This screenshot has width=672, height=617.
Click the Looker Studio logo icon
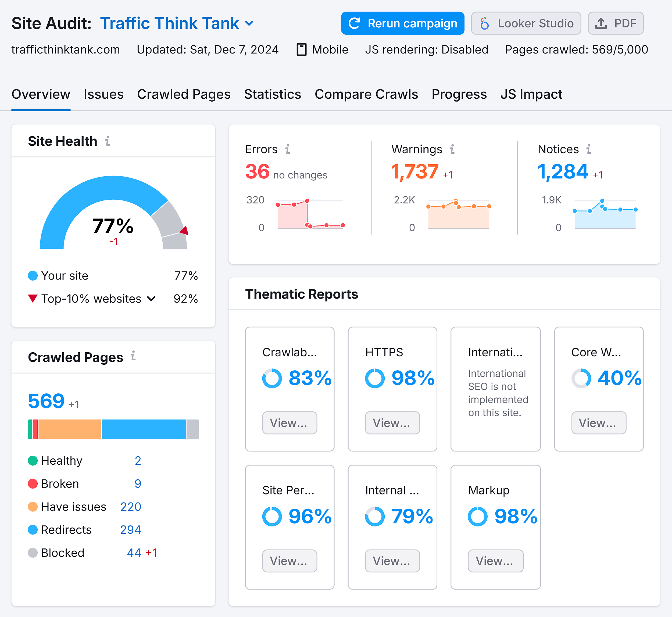coord(485,23)
